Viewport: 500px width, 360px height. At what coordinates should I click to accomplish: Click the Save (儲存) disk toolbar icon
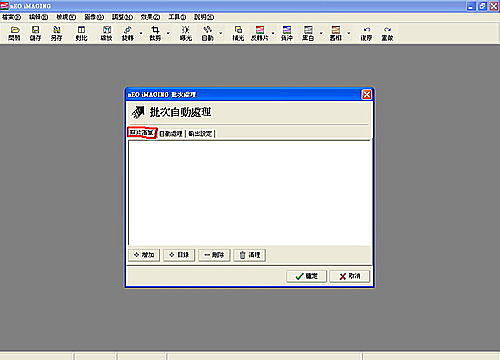[35, 33]
